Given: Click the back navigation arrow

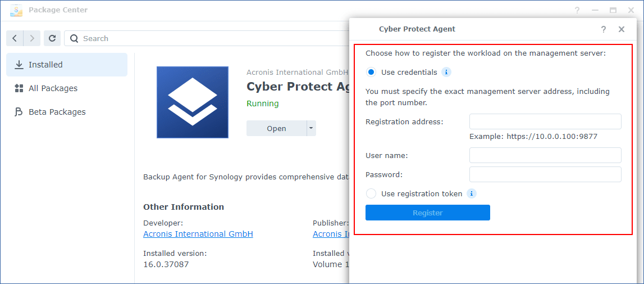Looking at the screenshot, I should click(x=15, y=38).
